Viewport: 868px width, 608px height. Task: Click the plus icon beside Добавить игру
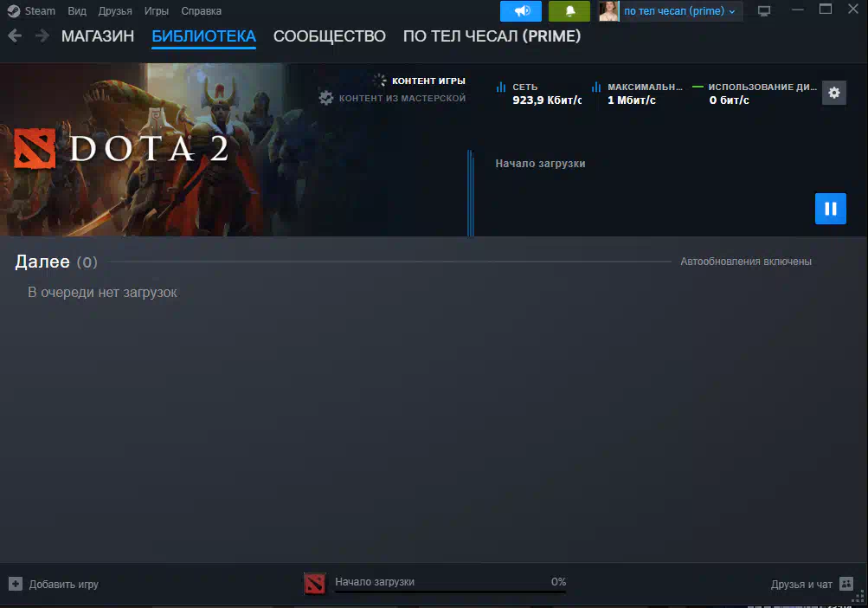click(16, 584)
